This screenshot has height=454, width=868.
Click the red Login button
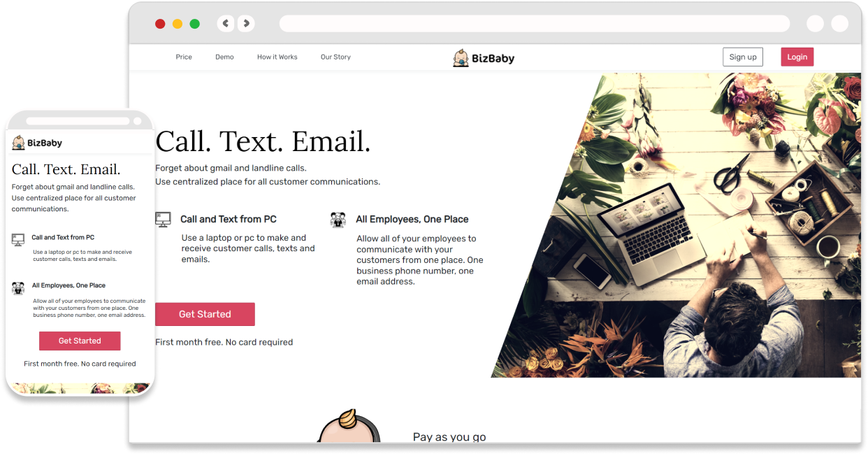[797, 57]
